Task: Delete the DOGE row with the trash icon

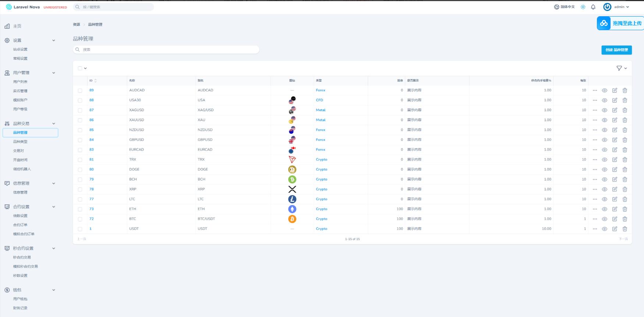Action: tap(625, 170)
